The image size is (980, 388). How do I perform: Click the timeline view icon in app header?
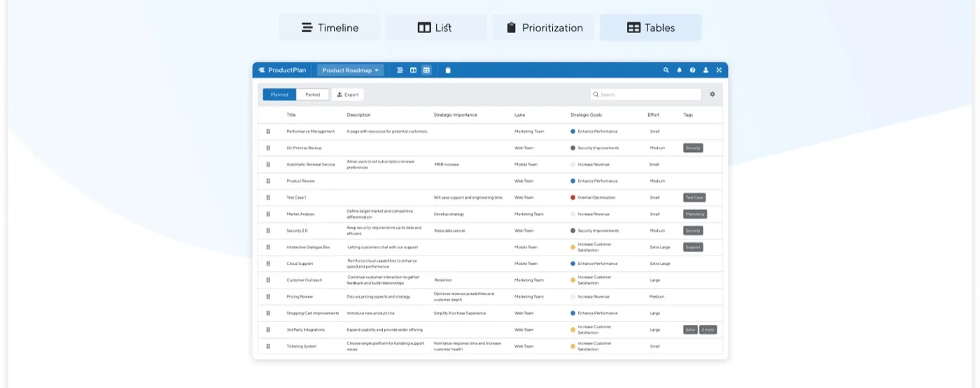click(x=400, y=70)
